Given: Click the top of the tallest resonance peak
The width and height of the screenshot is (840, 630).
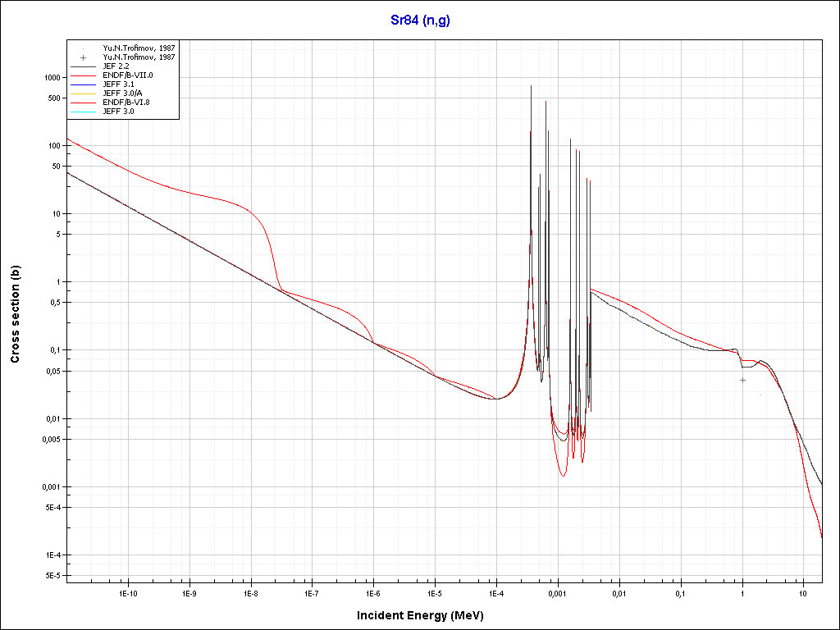Looking at the screenshot, I should [531, 85].
